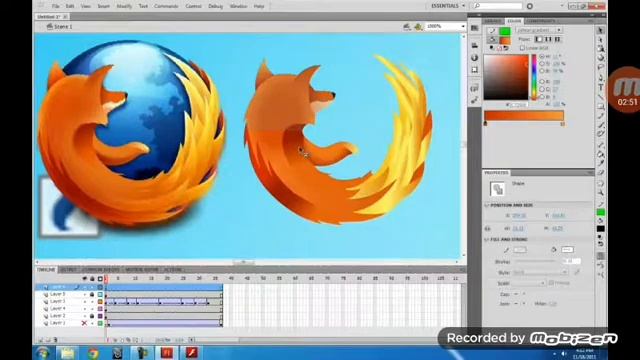Click the stroke color pencil icon in Color panel
This screenshot has width=640, height=360.
pyautogui.click(x=492, y=31)
